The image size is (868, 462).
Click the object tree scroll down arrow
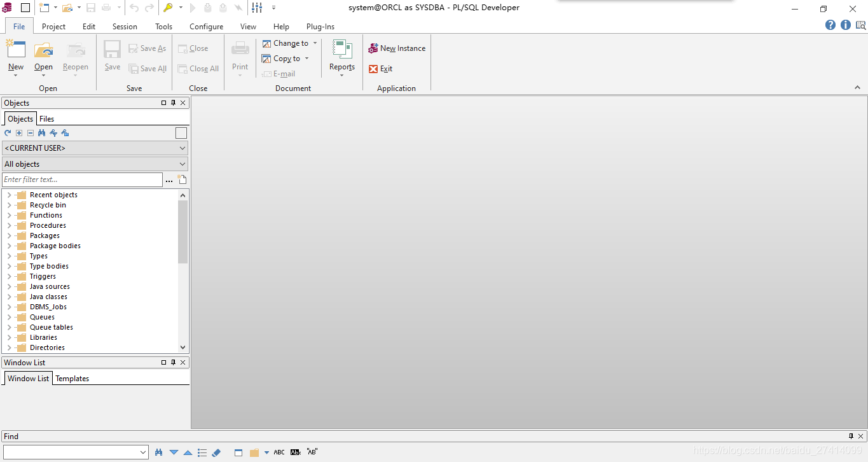[183, 347]
